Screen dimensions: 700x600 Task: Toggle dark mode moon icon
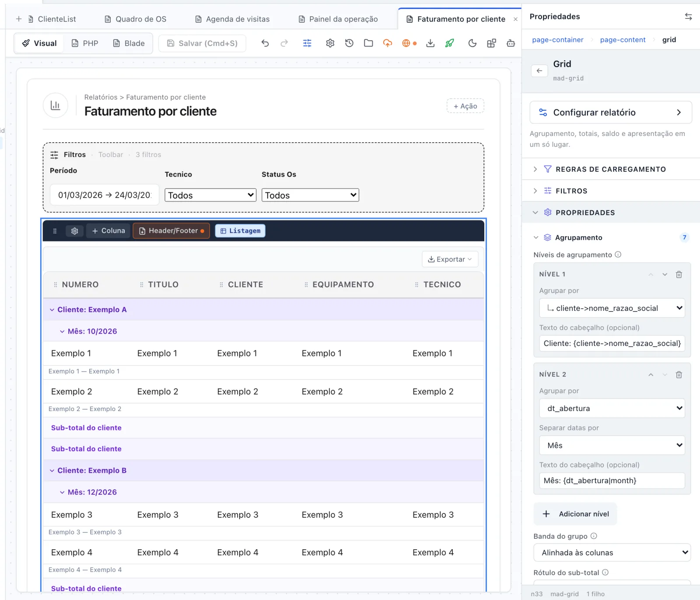pyautogui.click(x=472, y=43)
